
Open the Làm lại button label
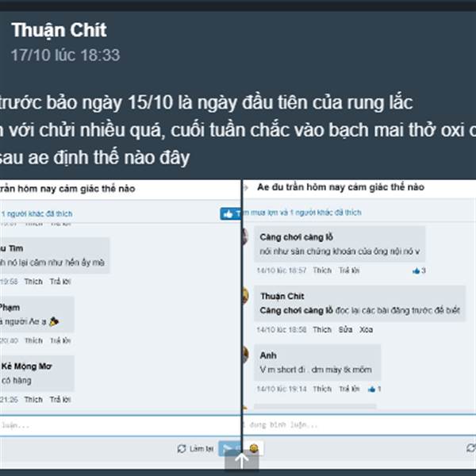(202, 448)
